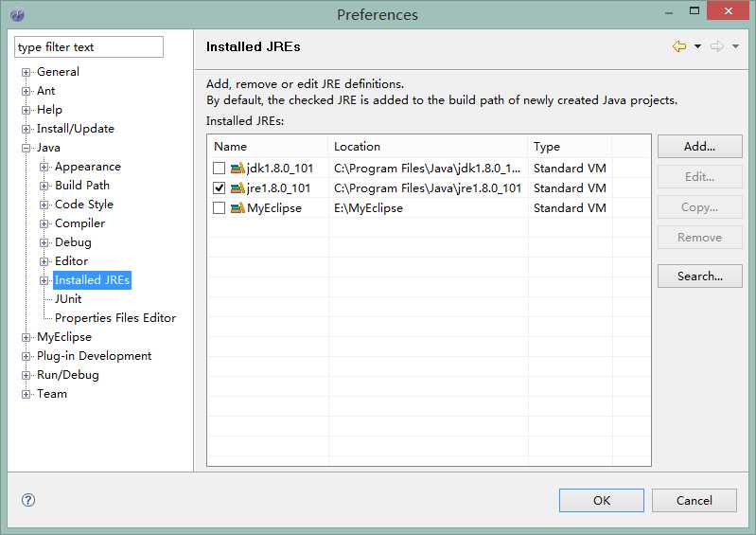The height and width of the screenshot is (535, 756).
Task: Focus the type filter text field
Action: click(x=89, y=47)
